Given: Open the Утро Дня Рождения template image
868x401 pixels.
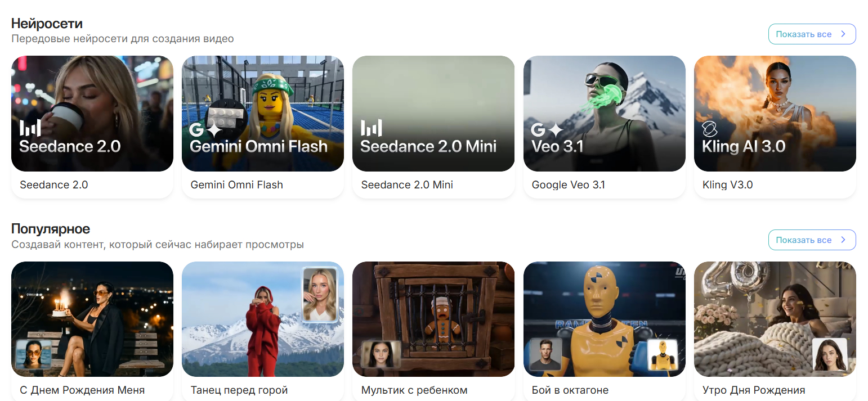Looking at the screenshot, I should [x=775, y=319].
